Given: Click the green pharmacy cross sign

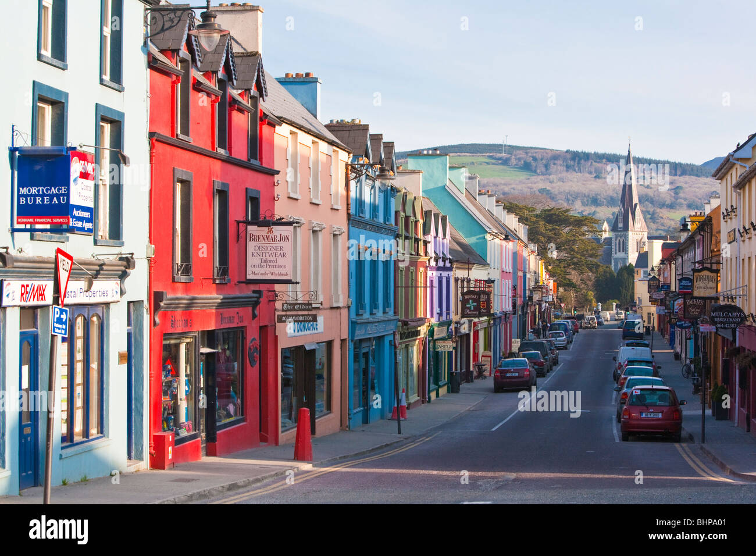Looking at the screenshot, I should click(472, 304).
